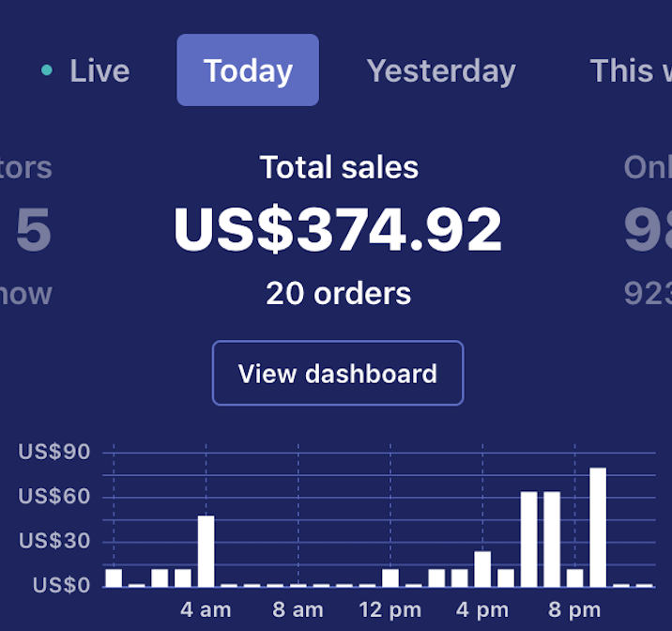The image size is (672, 631).
Task: Click the green Live indicator dot
Action: pyautogui.click(x=47, y=69)
